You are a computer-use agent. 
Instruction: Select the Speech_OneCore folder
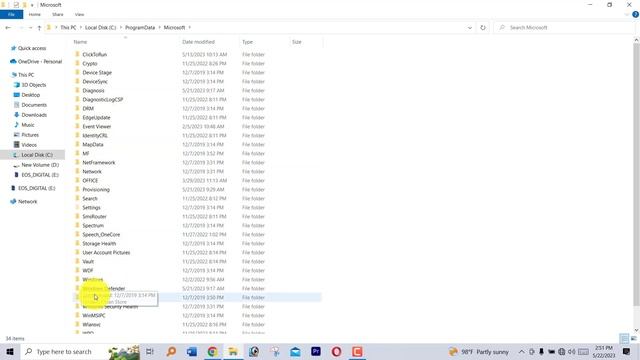pos(101,235)
